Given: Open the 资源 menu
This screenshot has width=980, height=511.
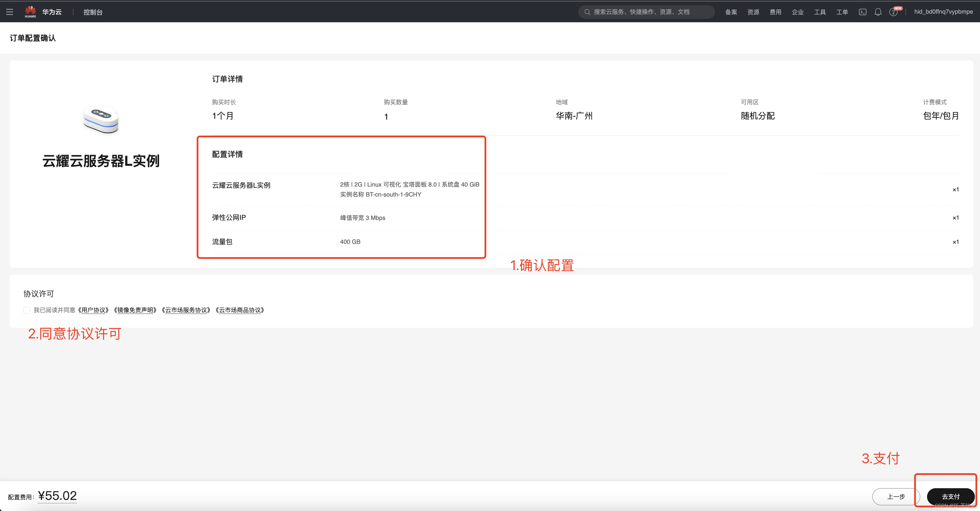Looking at the screenshot, I should 753,12.
